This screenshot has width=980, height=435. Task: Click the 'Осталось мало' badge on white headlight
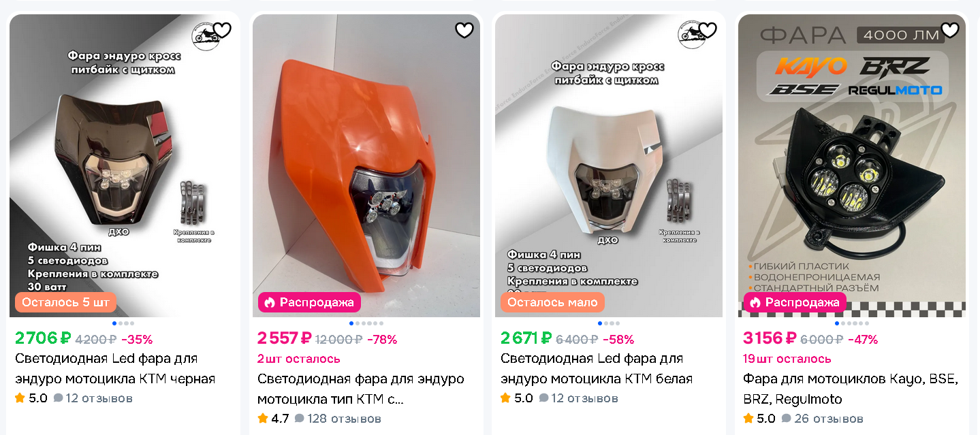552,302
